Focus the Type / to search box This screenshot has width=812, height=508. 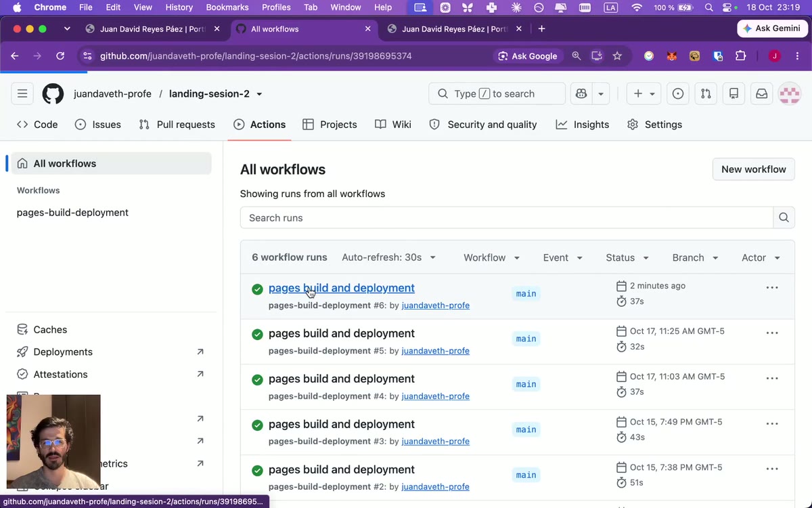pos(497,93)
